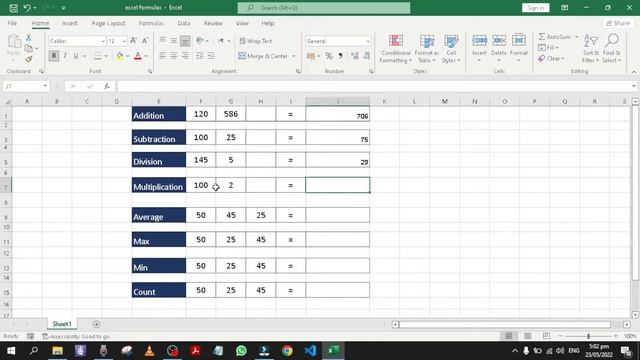Switch to the Page Layout tab

[108, 23]
